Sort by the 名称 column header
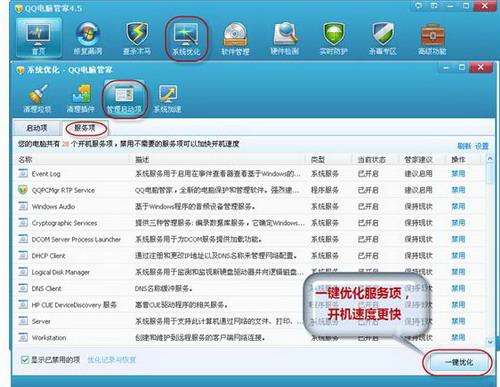Screen dimensions: 500x387 [x=25, y=160]
